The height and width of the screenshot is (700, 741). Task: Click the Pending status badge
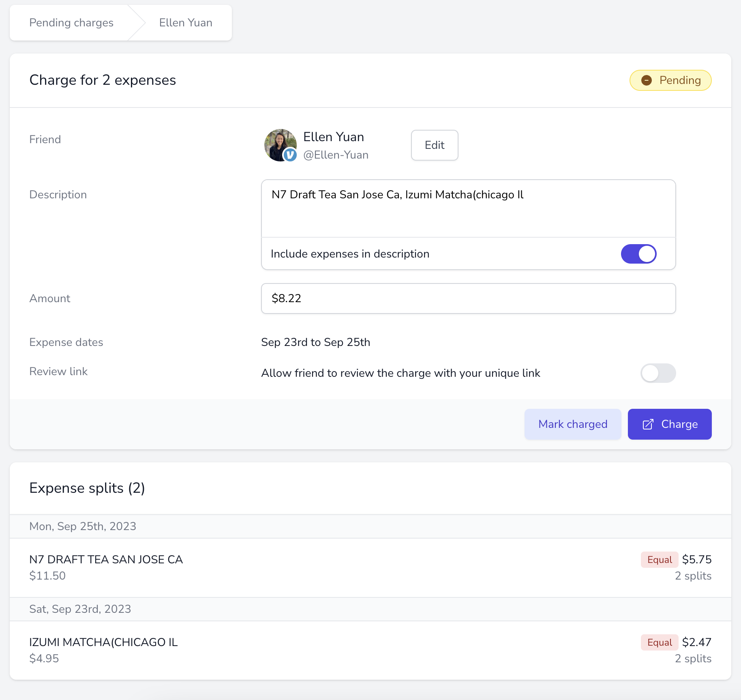670,80
